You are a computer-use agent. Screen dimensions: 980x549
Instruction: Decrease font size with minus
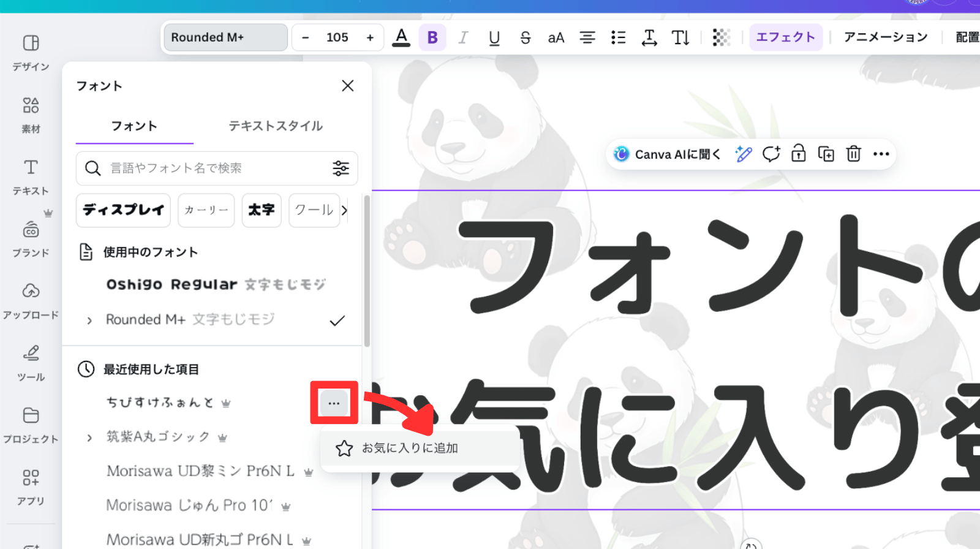[306, 37]
